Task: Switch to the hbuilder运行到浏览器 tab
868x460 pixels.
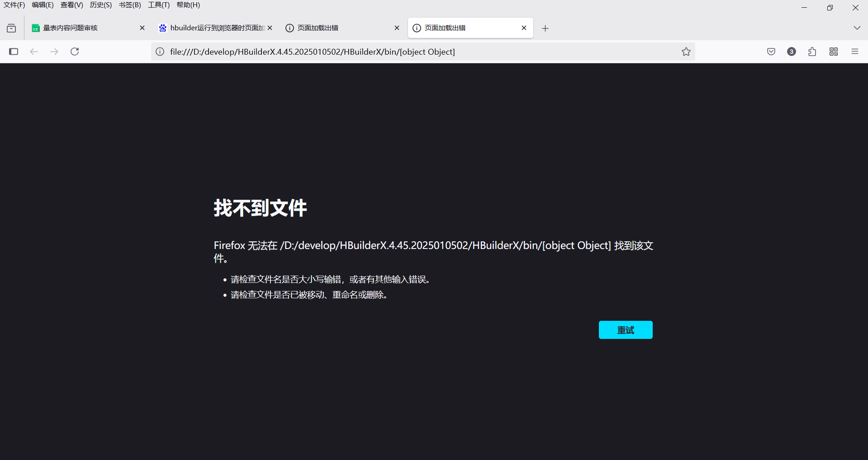Action: click(x=215, y=28)
